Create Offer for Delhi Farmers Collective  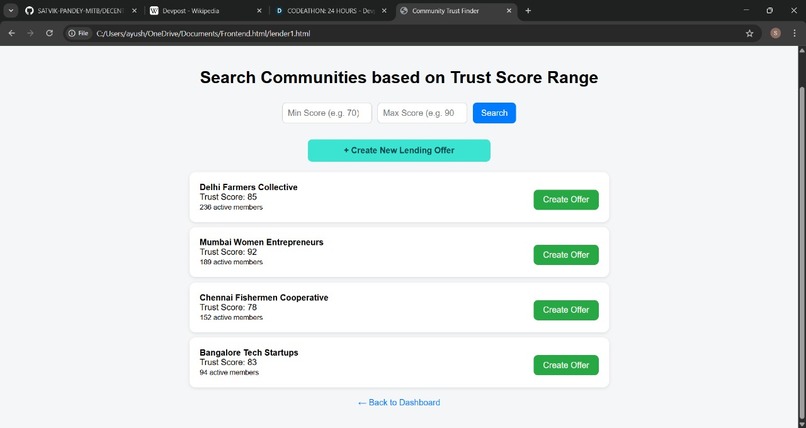click(x=566, y=199)
